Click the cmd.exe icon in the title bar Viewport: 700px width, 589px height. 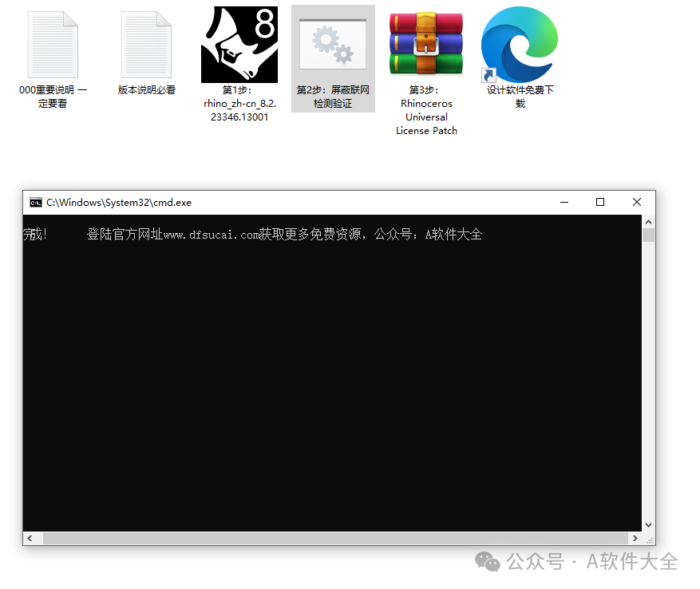point(34,202)
